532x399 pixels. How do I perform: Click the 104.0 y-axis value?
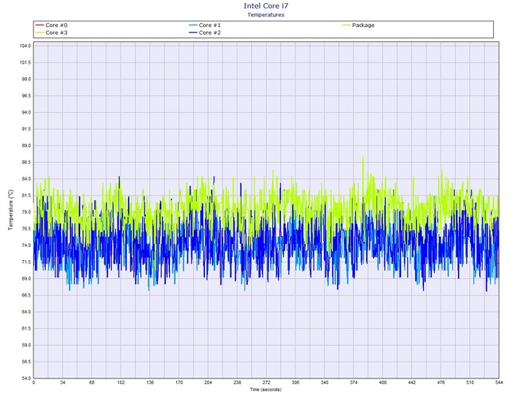pos(25,46)
